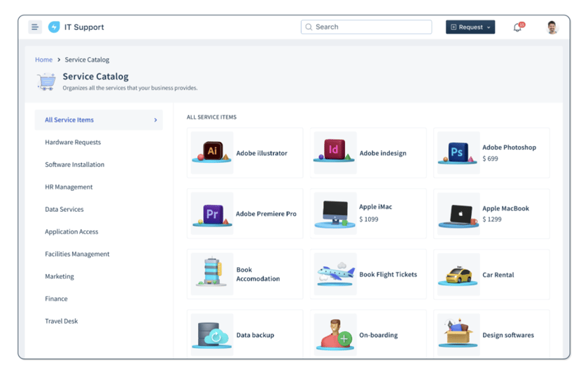The height and width of the screenshot is (374, 588).
Task: Open the Data backup thumbnail
Action: pos(212,335)
